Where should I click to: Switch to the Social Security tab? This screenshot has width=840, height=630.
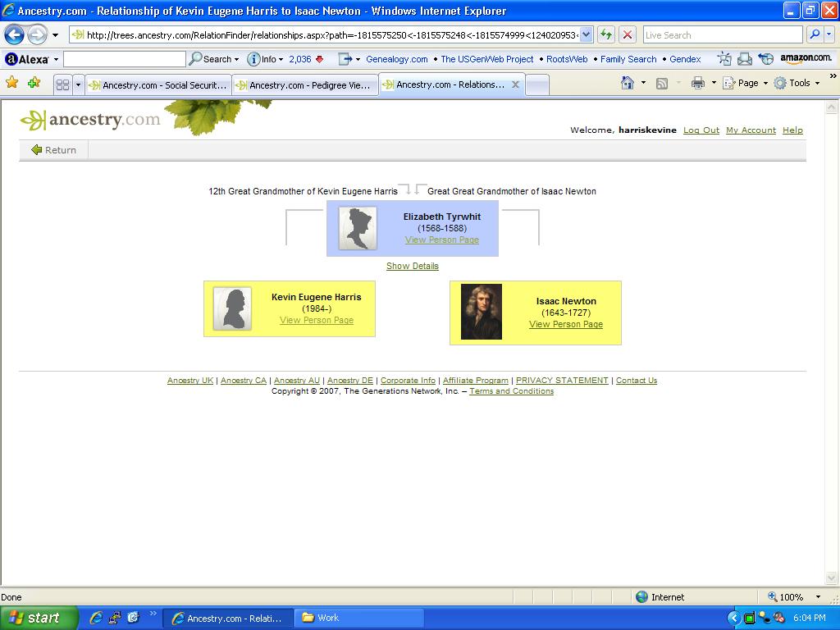tap(158, 85)
